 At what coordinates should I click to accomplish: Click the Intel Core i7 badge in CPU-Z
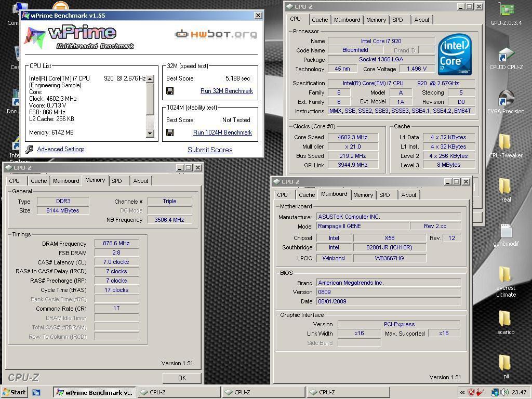point(455,54)
